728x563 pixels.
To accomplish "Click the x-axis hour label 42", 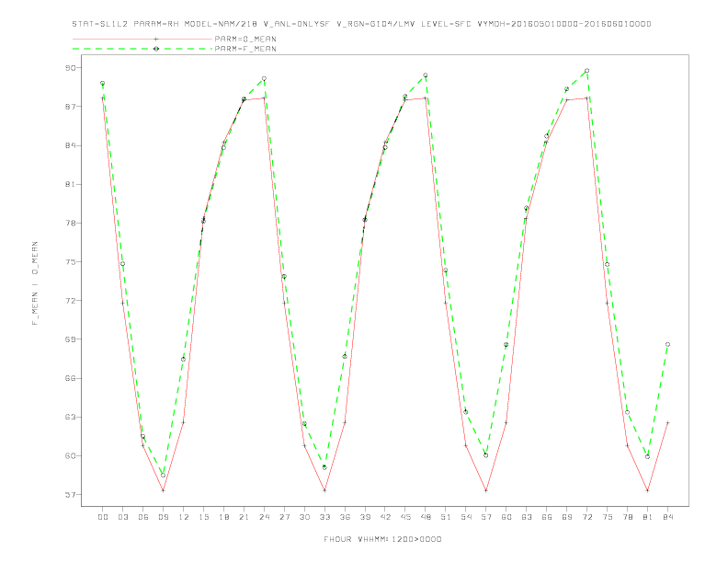I will (385, 517).
